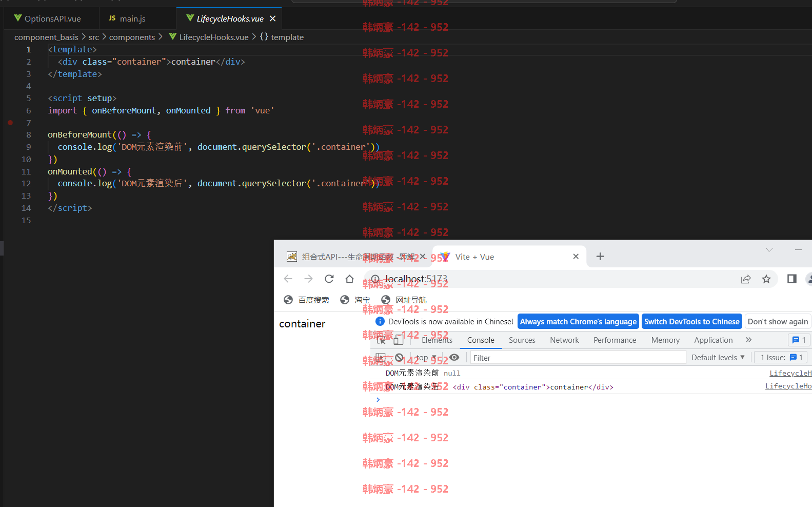The width and height of the screenshot is (812, 507).
Task: Open the second LifecycleHo source link
Action: (788, 386)
